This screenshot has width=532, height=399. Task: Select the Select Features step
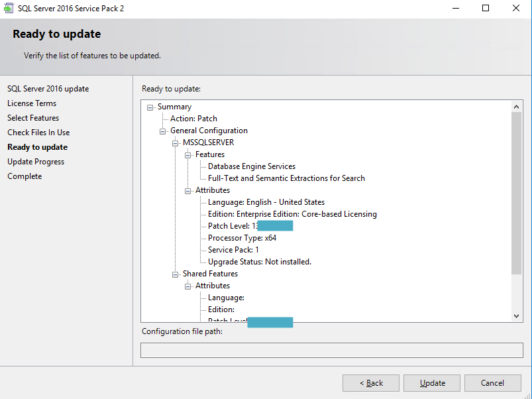[33, 118]
